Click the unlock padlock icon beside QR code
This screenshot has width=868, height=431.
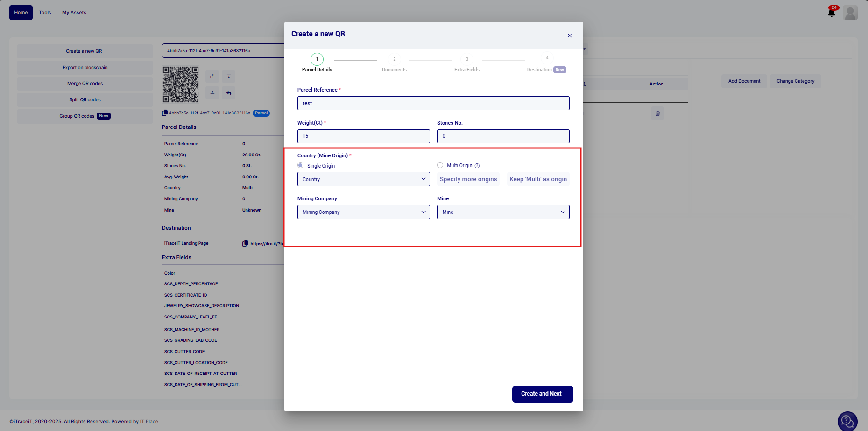point(212,76)
